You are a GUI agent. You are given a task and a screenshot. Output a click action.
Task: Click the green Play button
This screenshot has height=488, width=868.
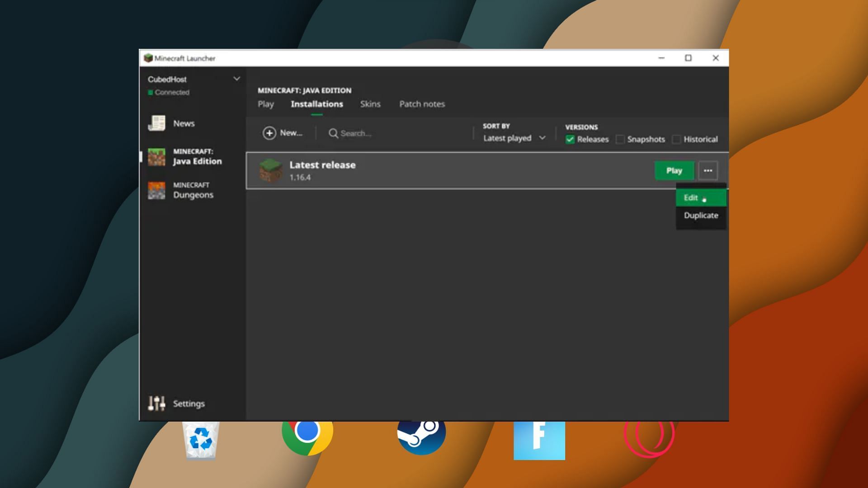[674, 170]
